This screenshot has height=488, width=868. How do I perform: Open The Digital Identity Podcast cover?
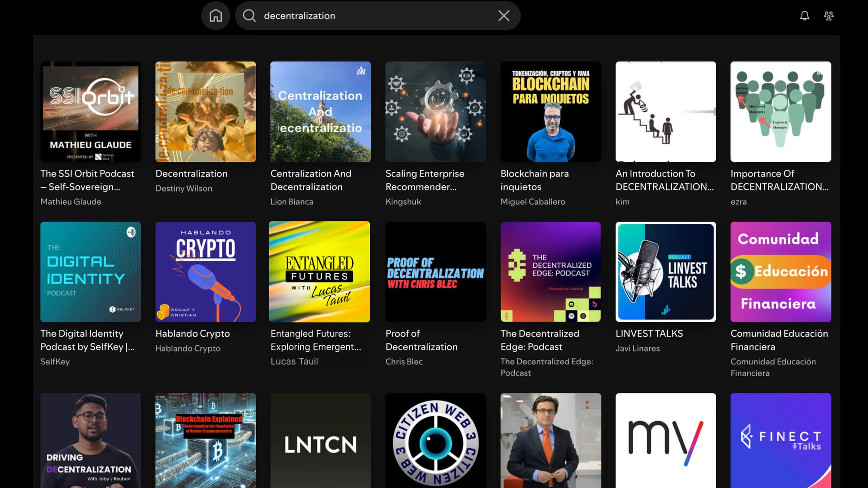coord(91,272)
